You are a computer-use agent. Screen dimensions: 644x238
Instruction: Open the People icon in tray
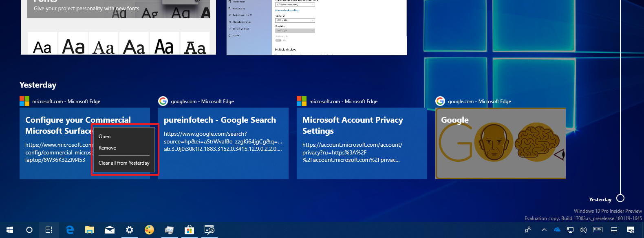pos(528,230)
